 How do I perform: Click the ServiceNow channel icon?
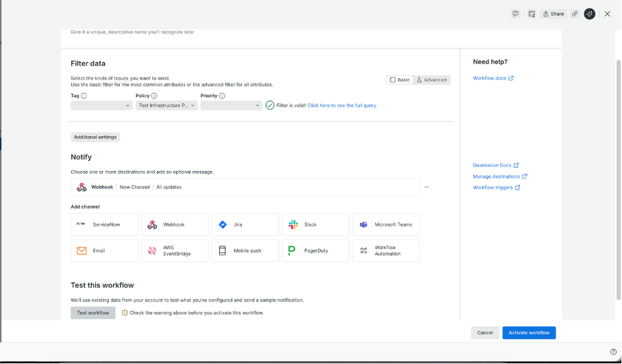(x=81, y=224)
